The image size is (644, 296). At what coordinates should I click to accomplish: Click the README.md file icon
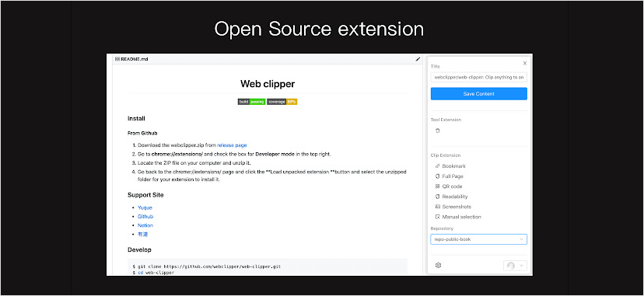coord(117,59)
